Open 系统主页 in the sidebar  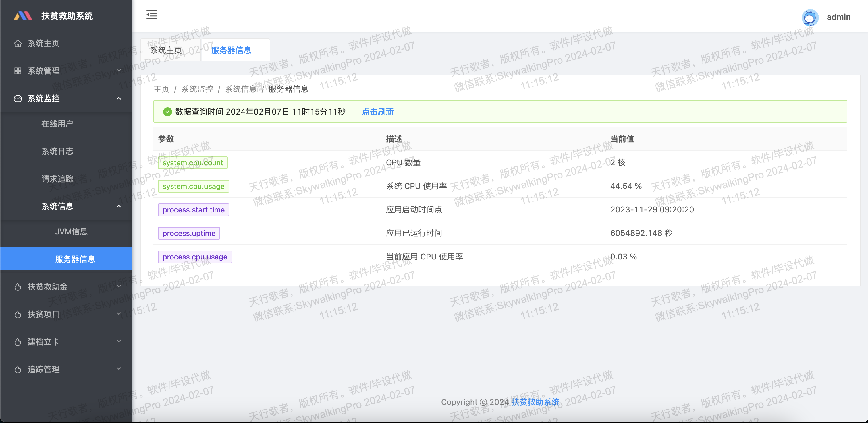pos(66,43)
